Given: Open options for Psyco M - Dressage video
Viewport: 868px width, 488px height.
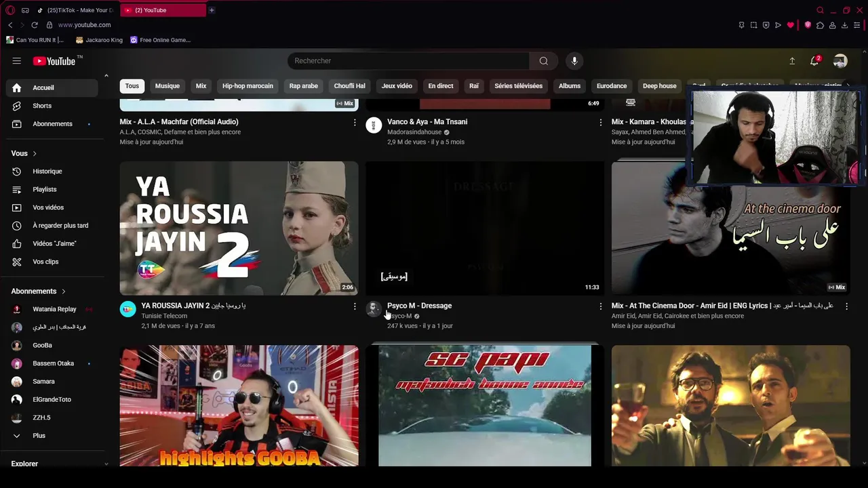Looking at the screenshot, I should 600,306.
